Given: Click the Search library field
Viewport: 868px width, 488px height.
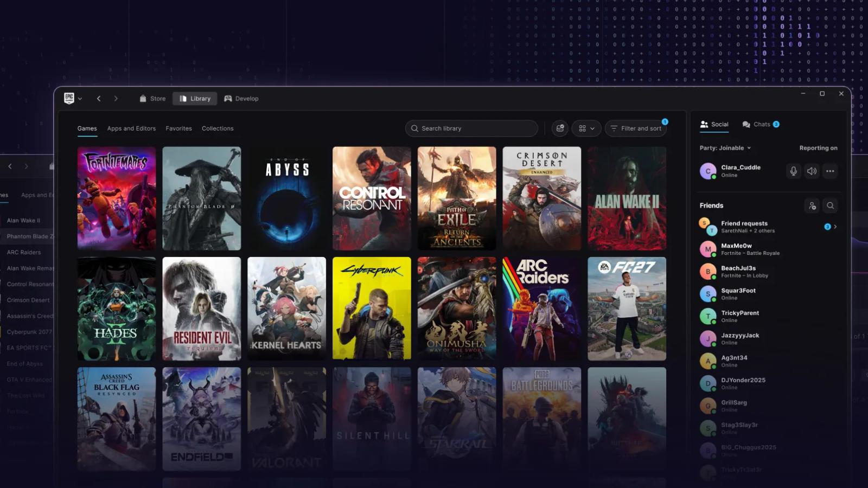Looking at the screenshot, I should tap(471, 129).
